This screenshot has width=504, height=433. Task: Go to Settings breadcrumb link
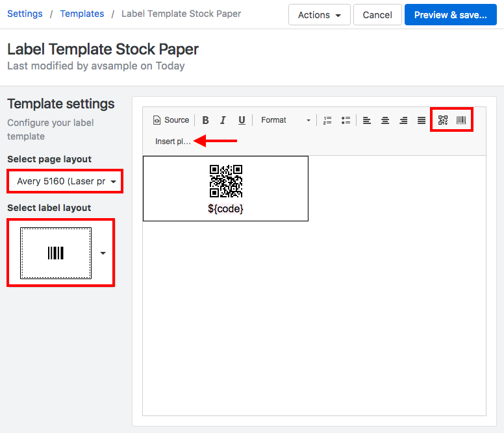[x=25, y=14]
